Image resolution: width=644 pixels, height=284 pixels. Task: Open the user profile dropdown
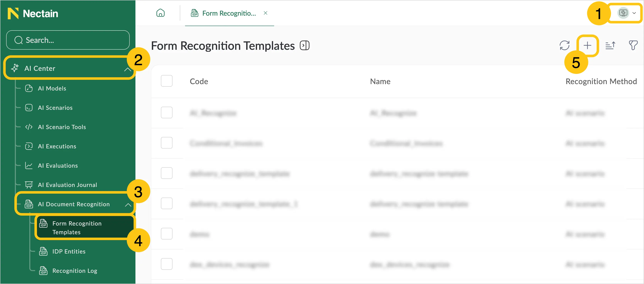tap(627, 13)
